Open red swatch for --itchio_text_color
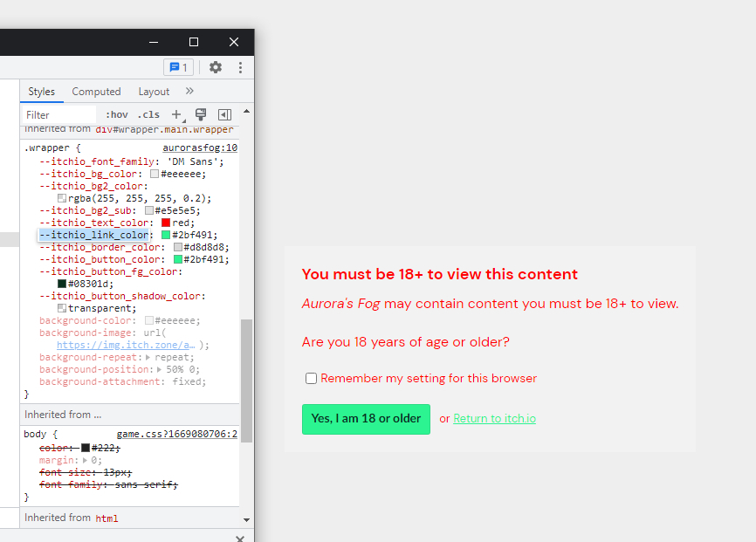Image resolution: width=756 pixels, height=542 pixels. (x=166, y=223)
